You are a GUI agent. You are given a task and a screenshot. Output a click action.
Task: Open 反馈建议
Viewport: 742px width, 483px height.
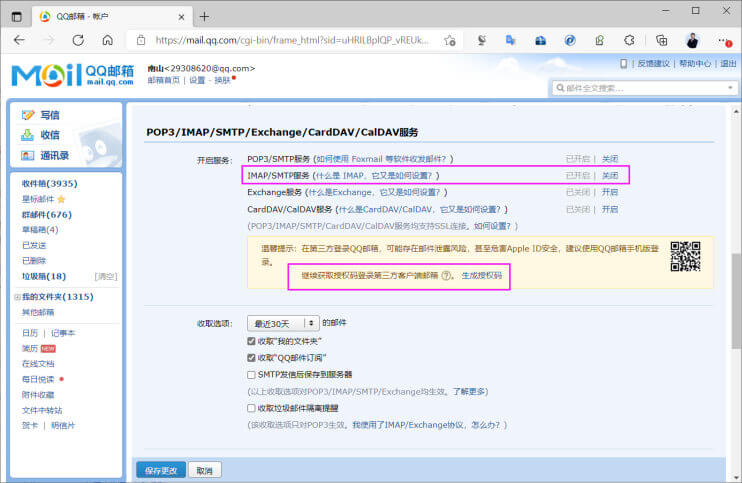tap(653, 63)
